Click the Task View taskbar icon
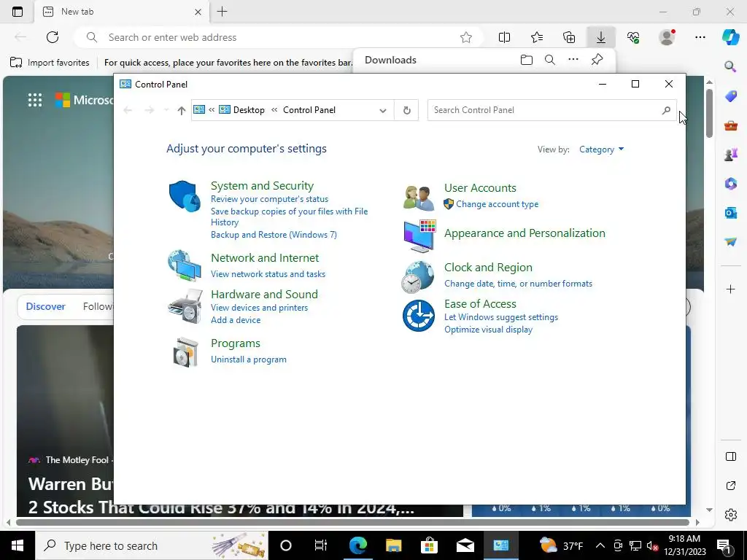The height and width of the screenshot is (560, 747). (321, 545)
